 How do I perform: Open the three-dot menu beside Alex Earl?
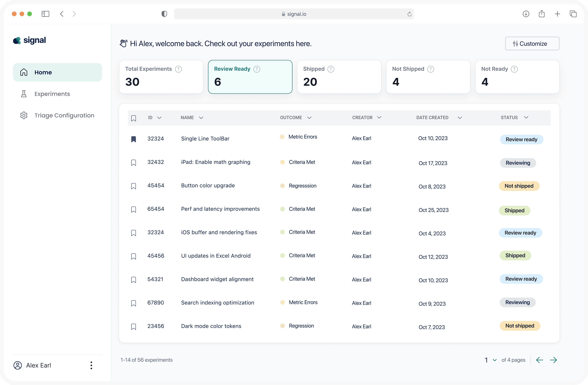coord(91,365)
